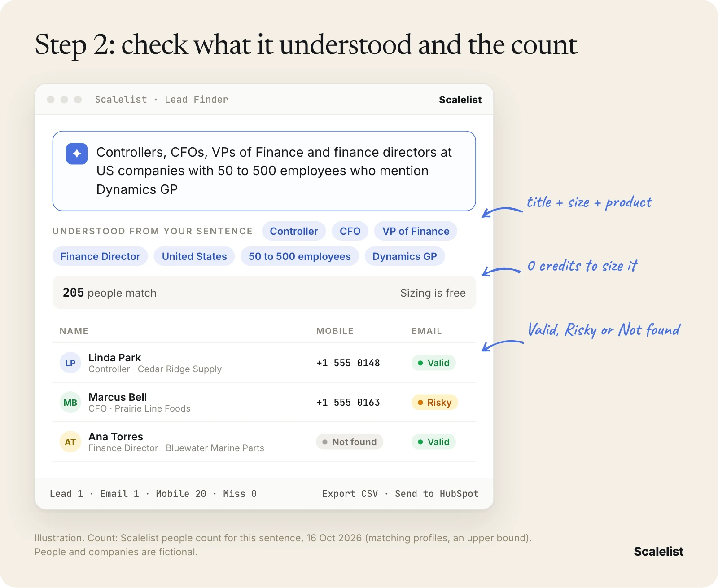Select the United States chip
Screen dimensions: 718x588
(x=194, y=256)
